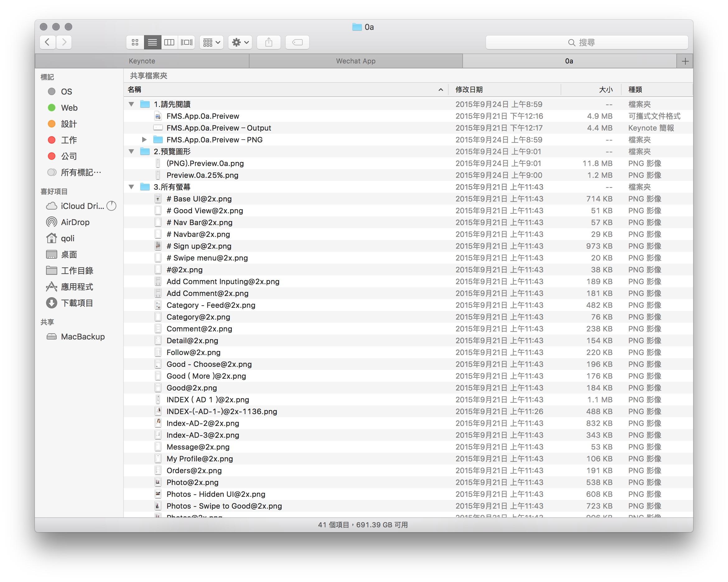Open the gear action menu dropdown
728x582 pixels.
point(240,42)
